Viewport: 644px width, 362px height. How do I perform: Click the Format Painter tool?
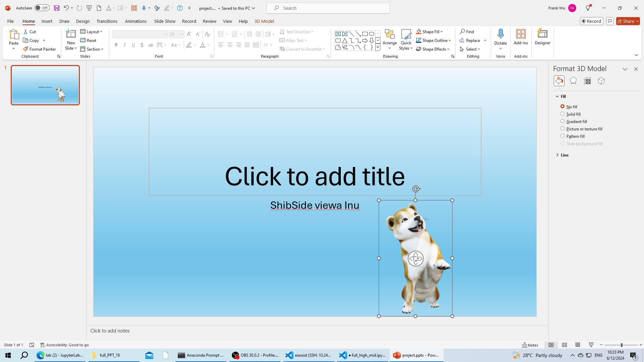tap(39, 49)
